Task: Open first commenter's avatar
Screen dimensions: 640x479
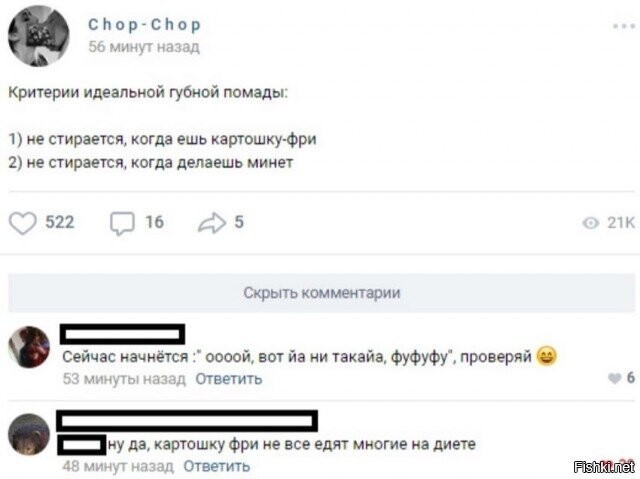Action: point(29,347)
